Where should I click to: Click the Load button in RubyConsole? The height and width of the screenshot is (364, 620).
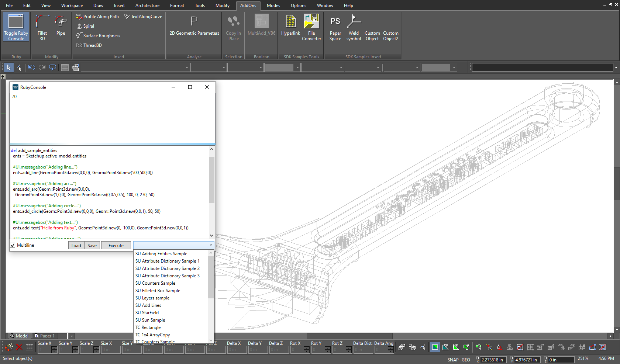(76, 246)
